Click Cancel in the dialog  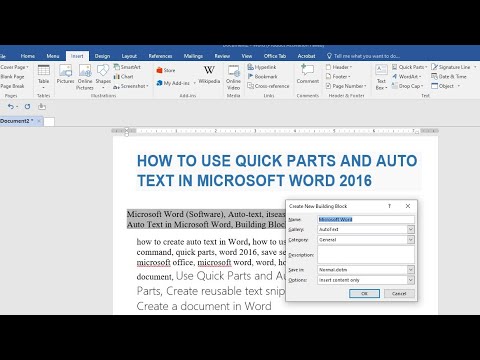tap(399, 293)
